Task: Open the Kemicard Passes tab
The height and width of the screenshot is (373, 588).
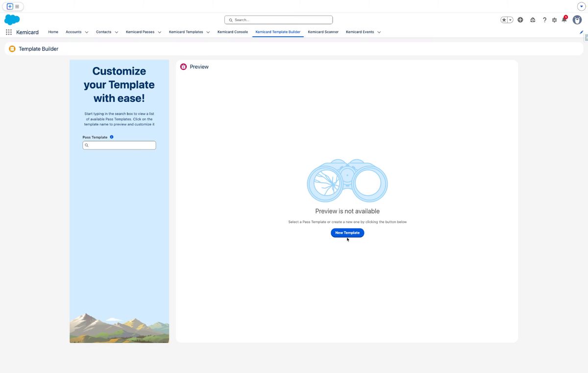Action: coord(140,32)
